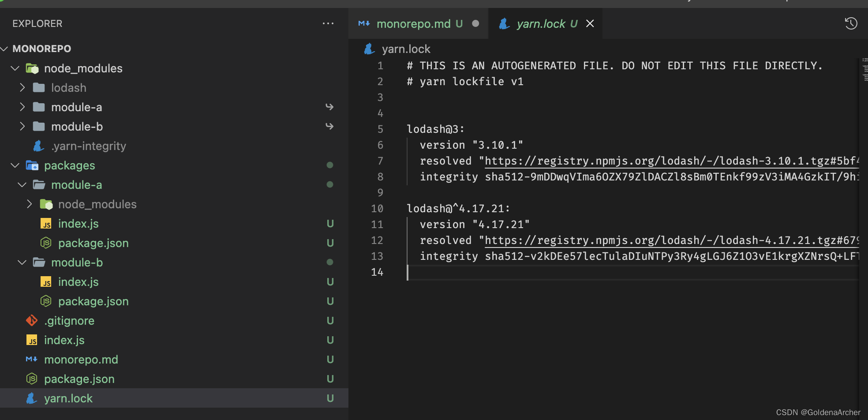Image resolution: width=868 pixels, height=420 pixels.
Task: Click the node icon beside root package.json
Action: pyautogui.click(x=32, y=379)
